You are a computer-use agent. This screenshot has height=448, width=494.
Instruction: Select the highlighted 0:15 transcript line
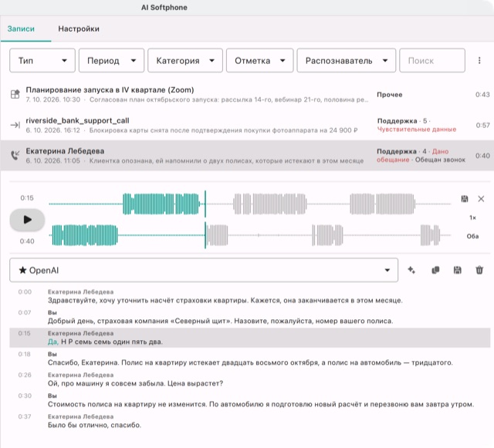(250, 338)
